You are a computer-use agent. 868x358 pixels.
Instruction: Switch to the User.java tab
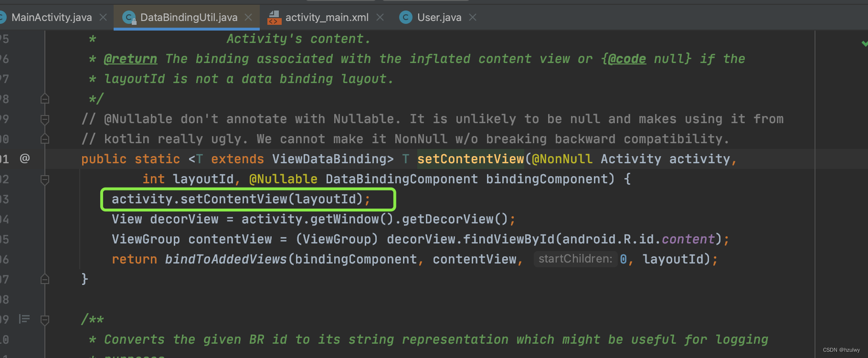[x=439, y=18]
